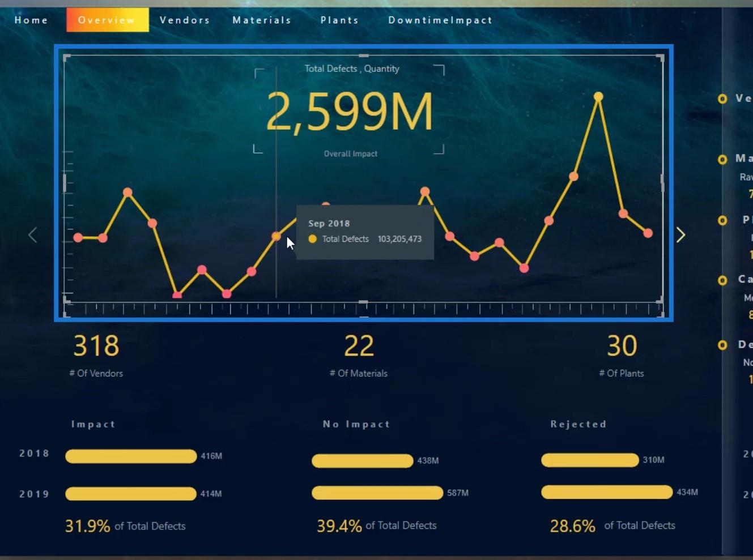Screen dimensions: 753x560
Task: Click the left previous arrow chevron
Action: [33, 235]
